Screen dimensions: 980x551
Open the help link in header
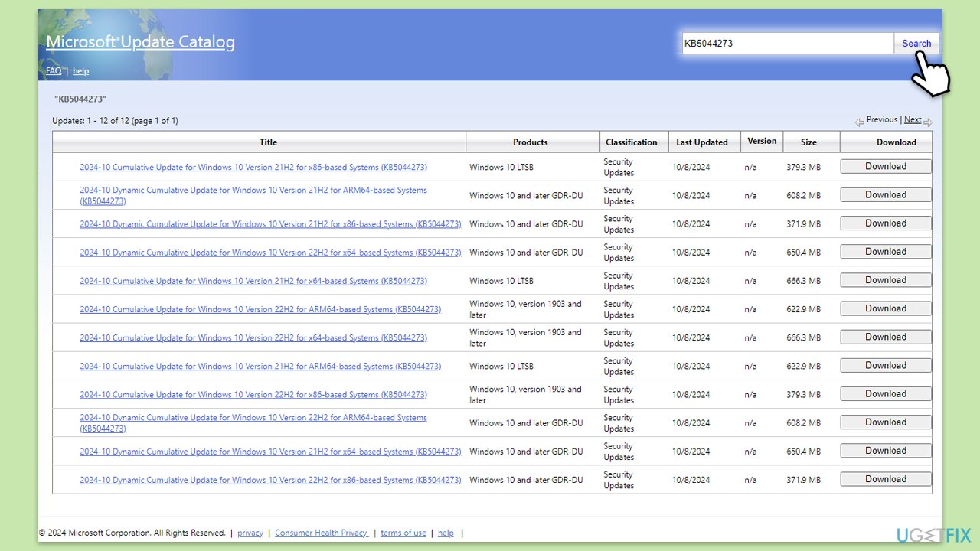coord(80,71)
